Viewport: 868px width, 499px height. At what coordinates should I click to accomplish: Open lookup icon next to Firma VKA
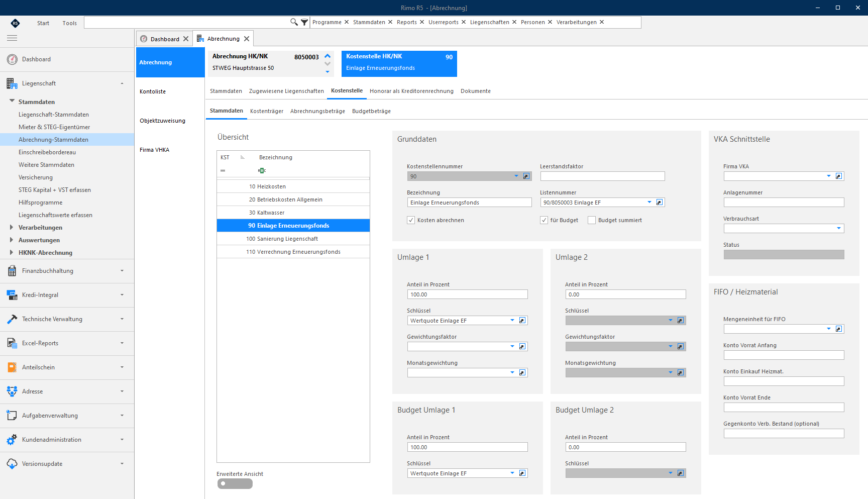pos(839,176)
